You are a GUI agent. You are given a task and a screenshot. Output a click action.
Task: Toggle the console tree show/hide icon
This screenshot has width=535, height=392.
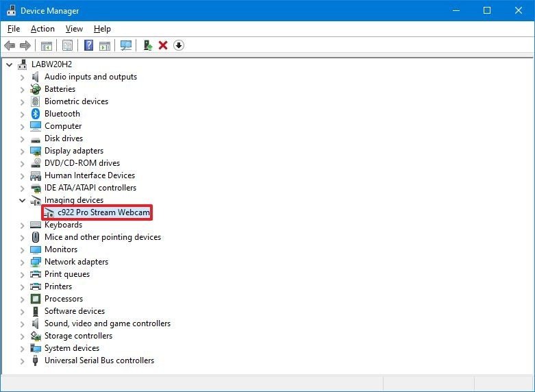click(47, 45)
